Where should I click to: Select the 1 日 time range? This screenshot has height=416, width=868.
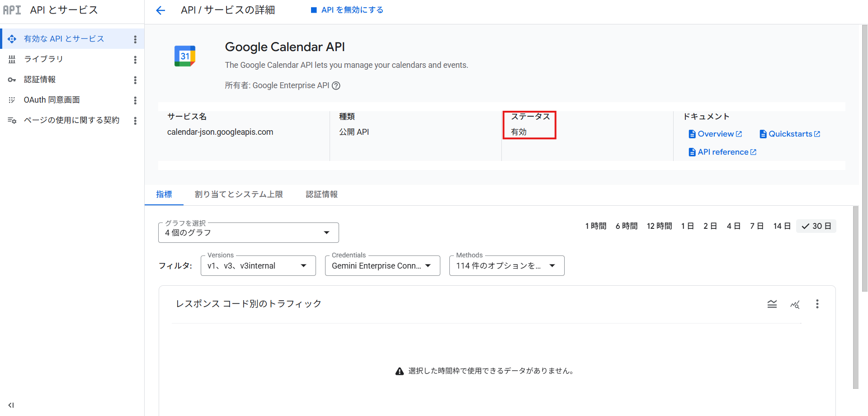coord(688,226)
